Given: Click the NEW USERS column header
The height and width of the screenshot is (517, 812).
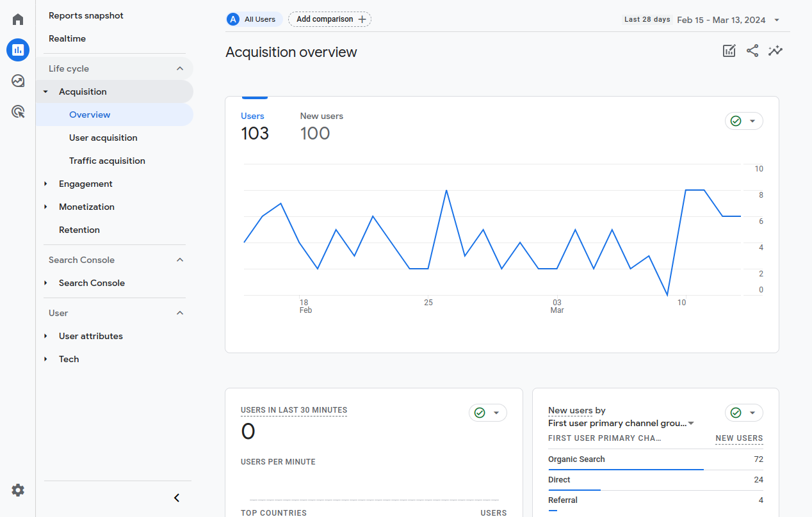Looking at the screenshot, I should pyautogui.click(x=739, y=438).
